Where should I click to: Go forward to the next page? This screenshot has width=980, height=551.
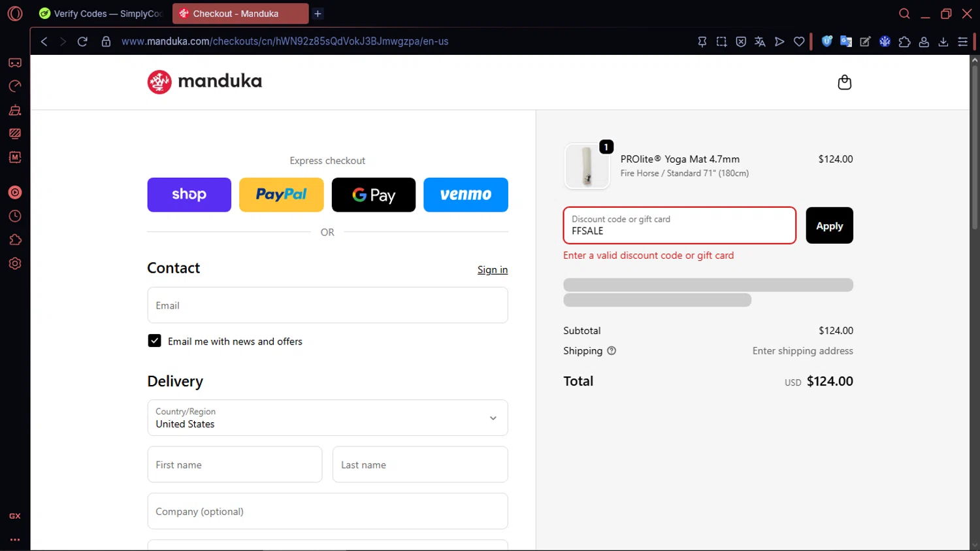click(x=63, y=41)
